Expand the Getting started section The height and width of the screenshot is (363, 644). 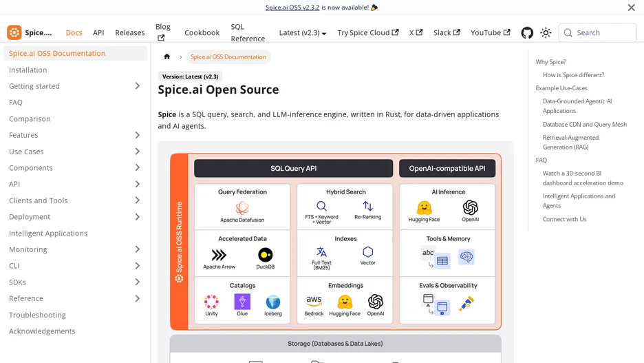tap(137, 86)
